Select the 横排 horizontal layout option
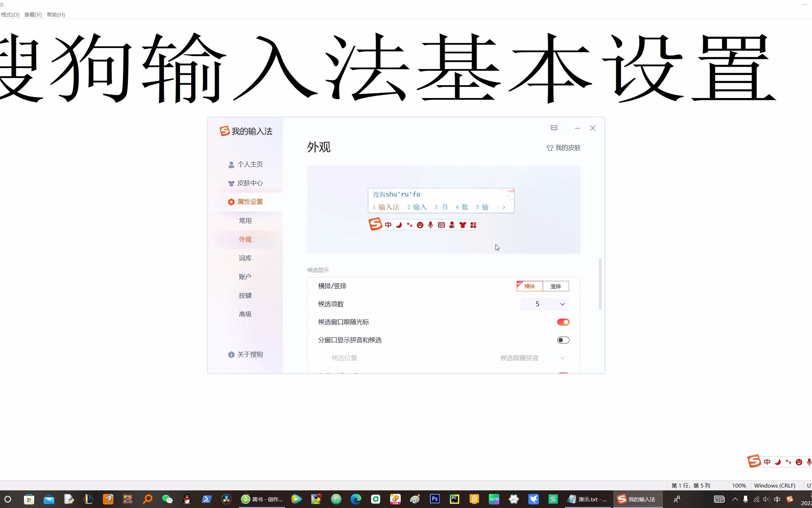 tap(529, 286)
